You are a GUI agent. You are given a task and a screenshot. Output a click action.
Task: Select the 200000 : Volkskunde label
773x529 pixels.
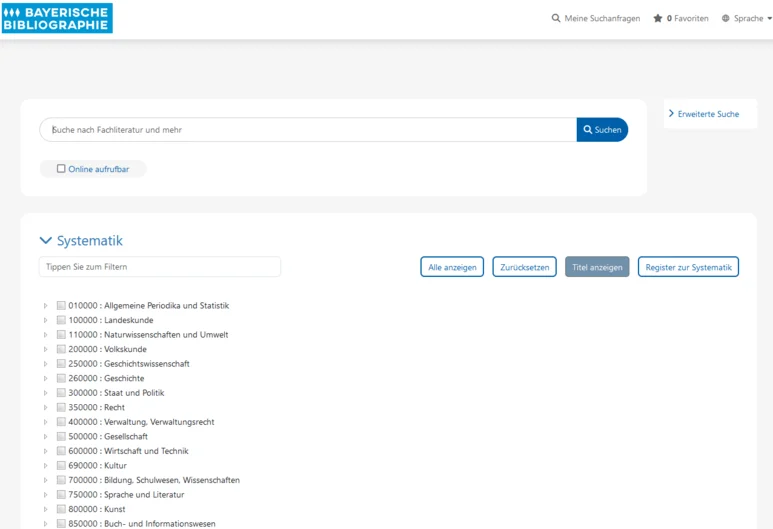[x=107, y=349]
